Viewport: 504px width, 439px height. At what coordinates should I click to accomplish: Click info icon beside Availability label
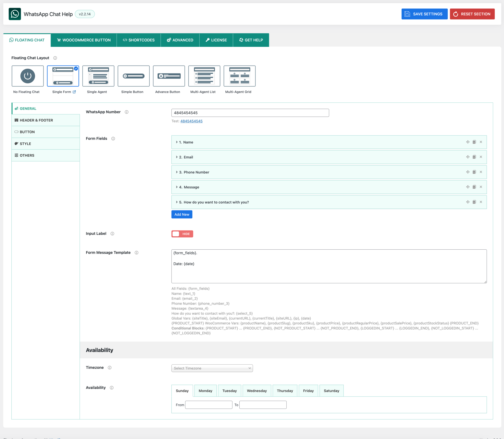(x=112, y=388)
